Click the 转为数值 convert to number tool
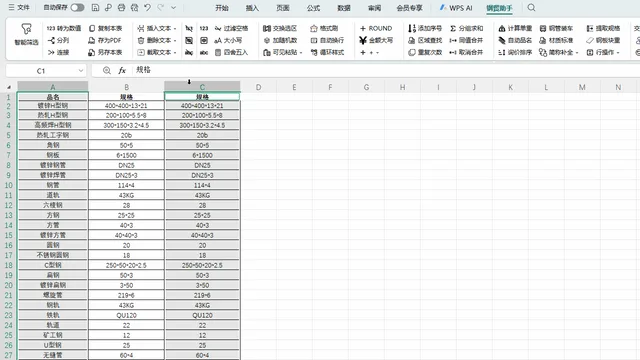Image resolution: width=640 pixels, height=360 pixels. pyautogui.click(x=64, y=28)
